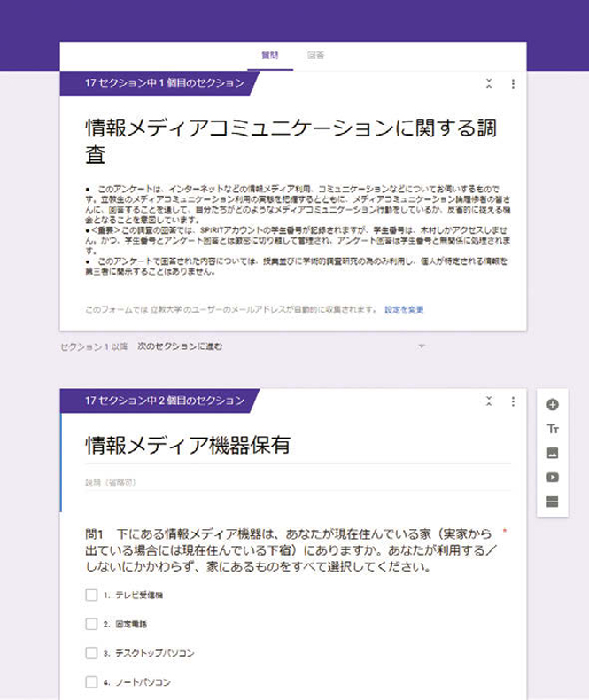Click the form description paragraph in section 1
Viewport: 589px width, 700px height.
point(298,229)
